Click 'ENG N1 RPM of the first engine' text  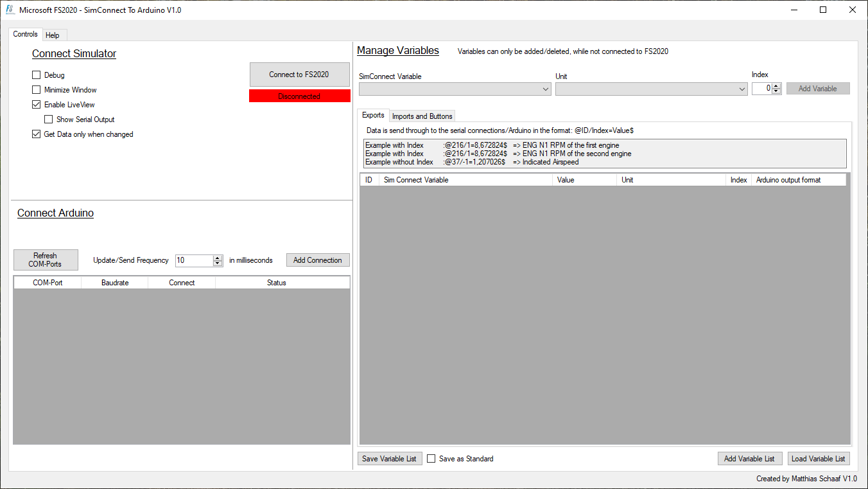tap(571, 145)
